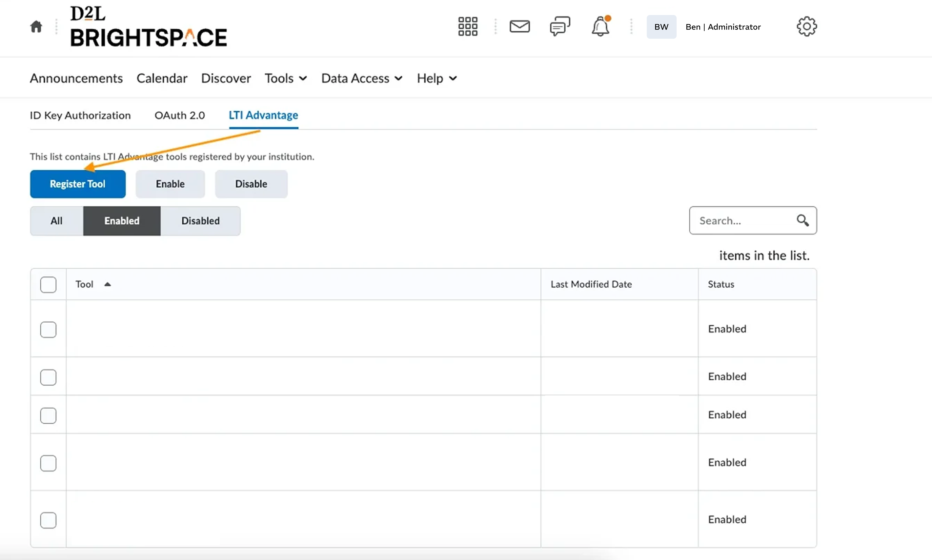Viewport: 932px width, 560px height.
Task: Check the second tool row checkbox
Action: coord(48,377)
